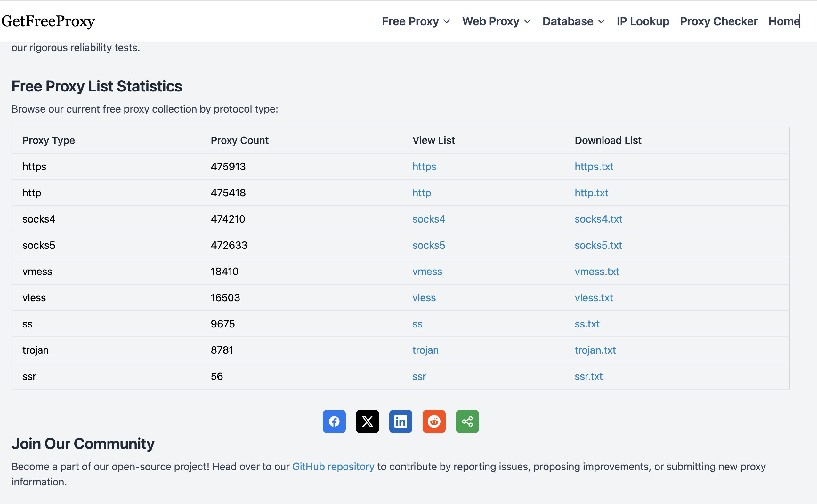This screenshot has height=504, width=817.
Task: Download the trojan.txt proxy file
Action: point(595,350)
